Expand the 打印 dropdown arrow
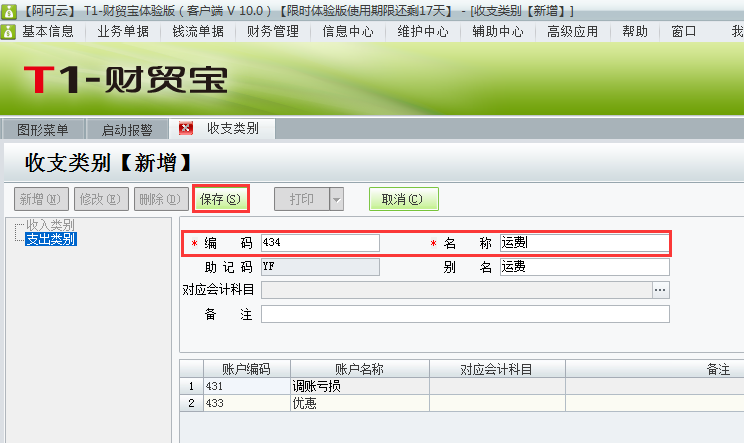 pyautogui.click(x=336, y=199)
